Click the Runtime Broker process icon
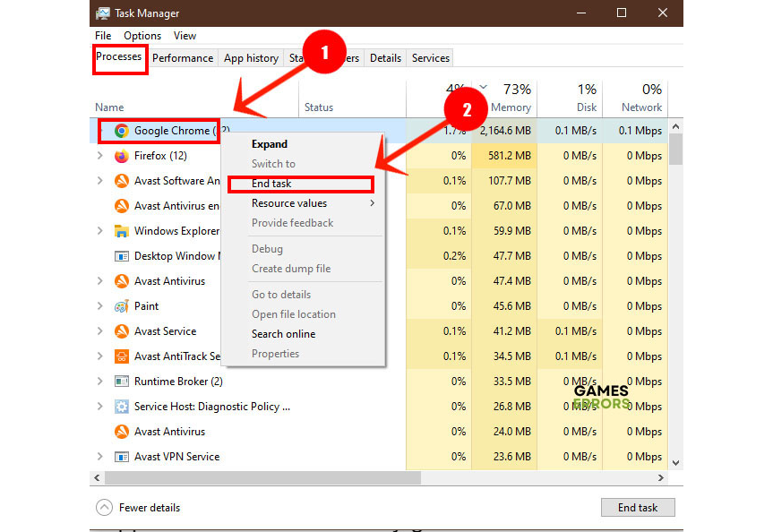Screen dimensions: 773x532 121,382
